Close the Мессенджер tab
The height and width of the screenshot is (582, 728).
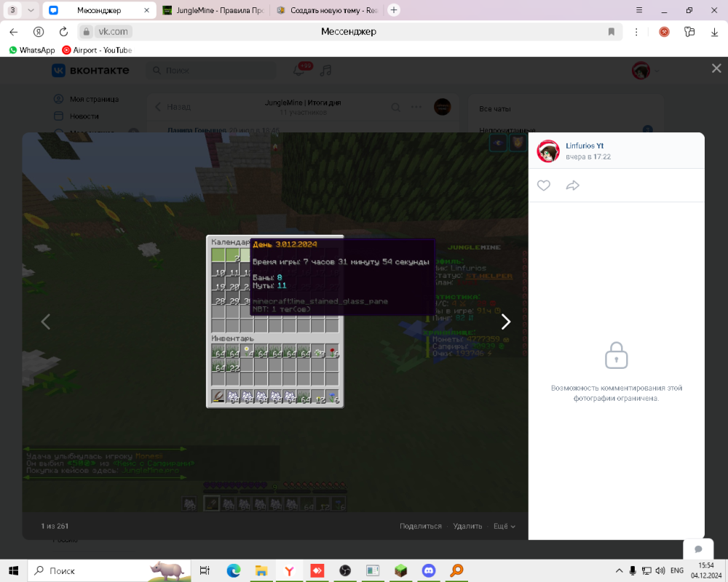pyautogui.click(x=147, y=10)
